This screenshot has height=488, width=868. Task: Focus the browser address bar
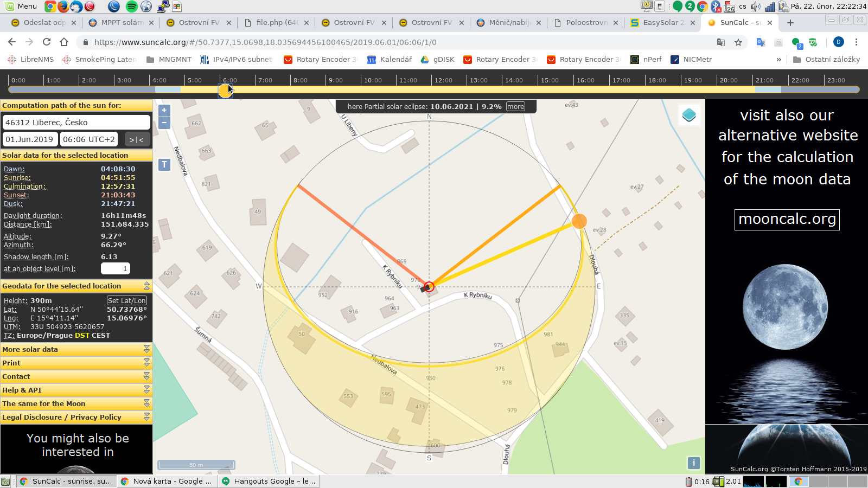click(x=401, y=42)
